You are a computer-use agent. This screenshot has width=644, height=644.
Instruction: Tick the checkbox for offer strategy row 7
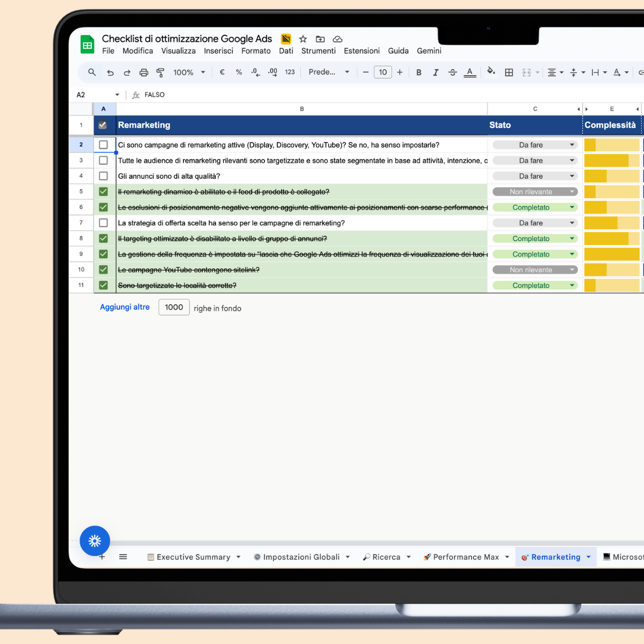click(104, 223)
